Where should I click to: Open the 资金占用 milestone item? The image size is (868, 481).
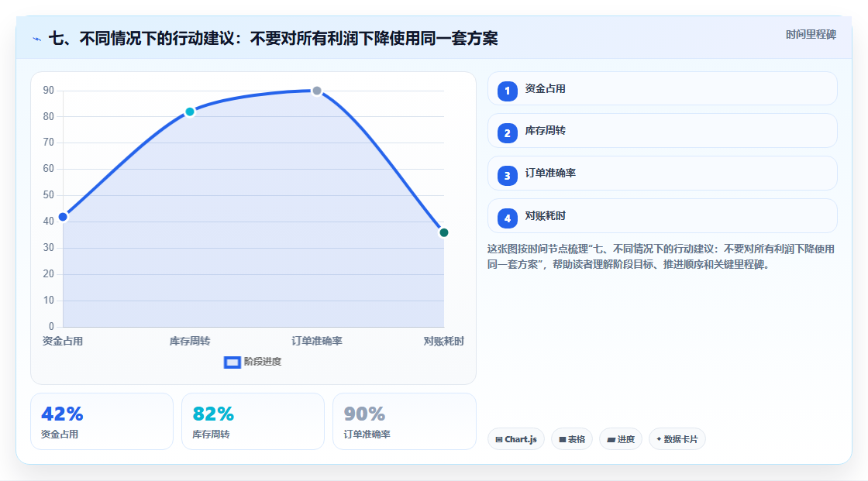[662, 88]
